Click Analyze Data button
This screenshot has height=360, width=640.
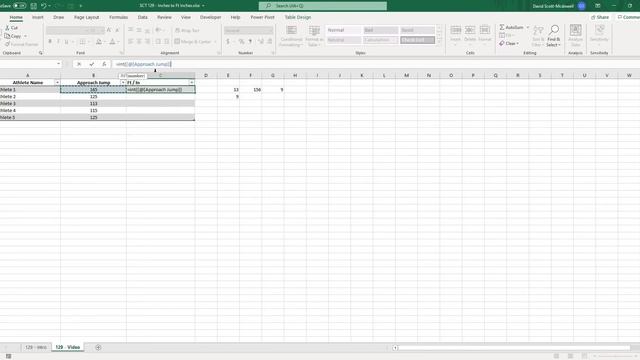pos(576,36)
